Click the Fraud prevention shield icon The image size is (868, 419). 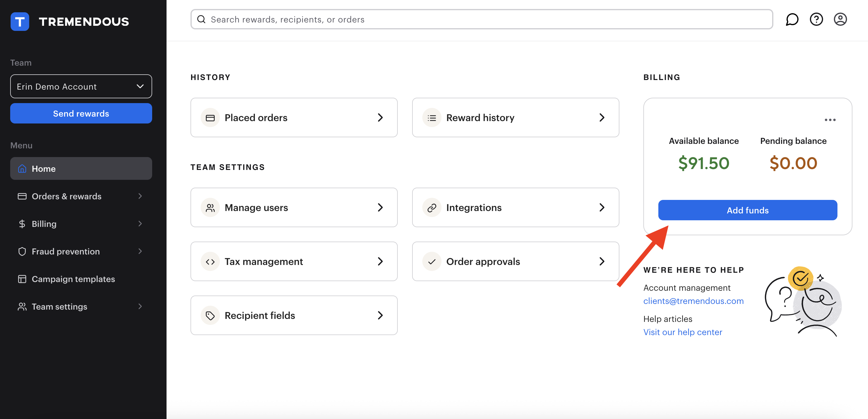22,251
